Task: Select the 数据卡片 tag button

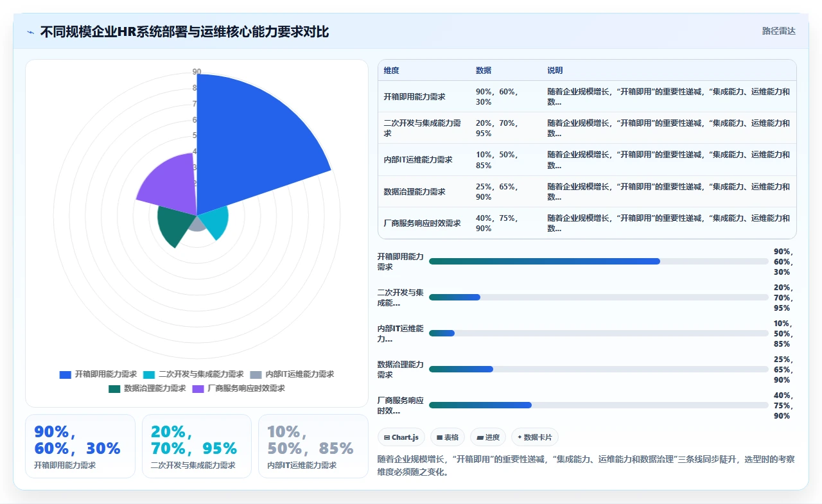Action: point(535,437)
